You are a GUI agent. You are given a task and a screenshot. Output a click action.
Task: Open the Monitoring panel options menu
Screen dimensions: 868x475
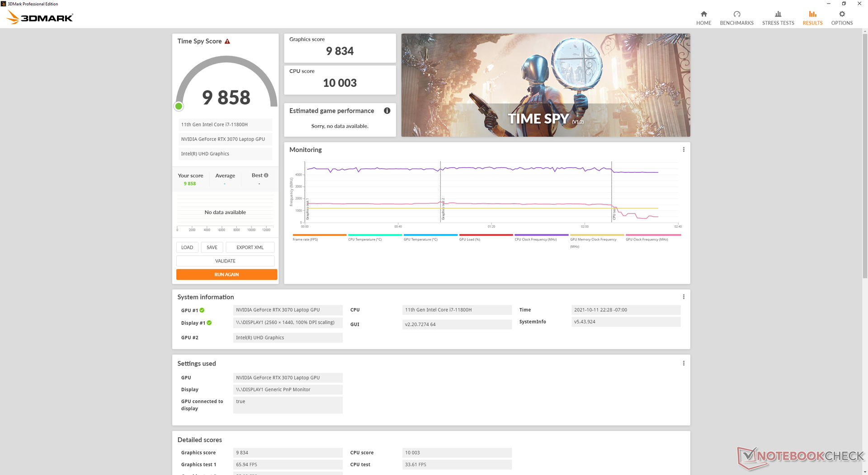(x=684, y=150)
